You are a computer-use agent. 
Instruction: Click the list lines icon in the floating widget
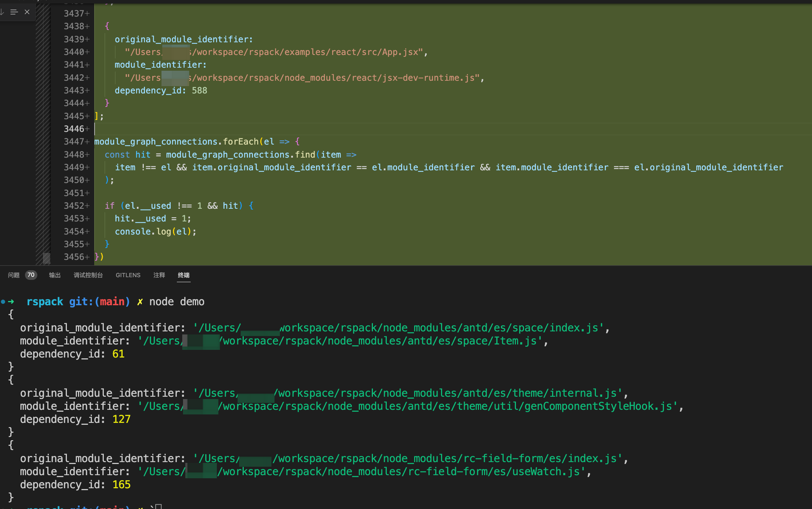(x=15, y=12)
